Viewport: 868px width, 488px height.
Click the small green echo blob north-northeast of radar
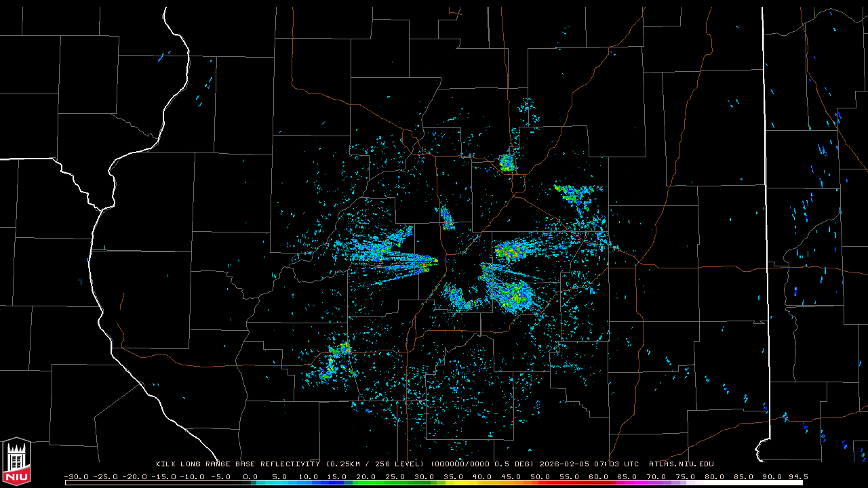coord(507,163)
